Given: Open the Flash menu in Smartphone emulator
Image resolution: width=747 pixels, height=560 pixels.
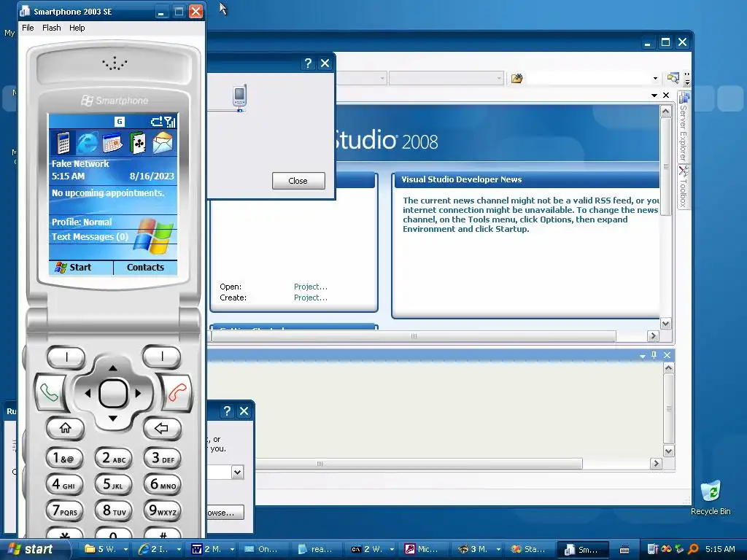Looking at the screenshot, I should tap(52, 28).
